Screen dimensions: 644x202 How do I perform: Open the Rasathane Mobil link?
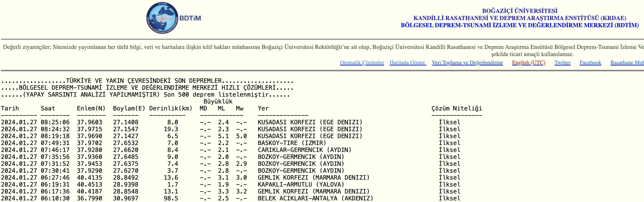627,62
